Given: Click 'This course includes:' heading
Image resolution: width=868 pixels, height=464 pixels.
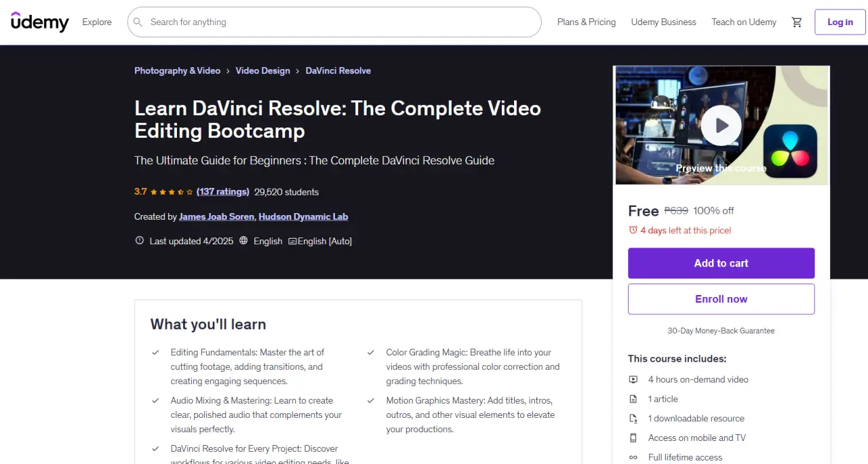Looking at the screenshot, I should pyautogui.click(x=677, y=359).
